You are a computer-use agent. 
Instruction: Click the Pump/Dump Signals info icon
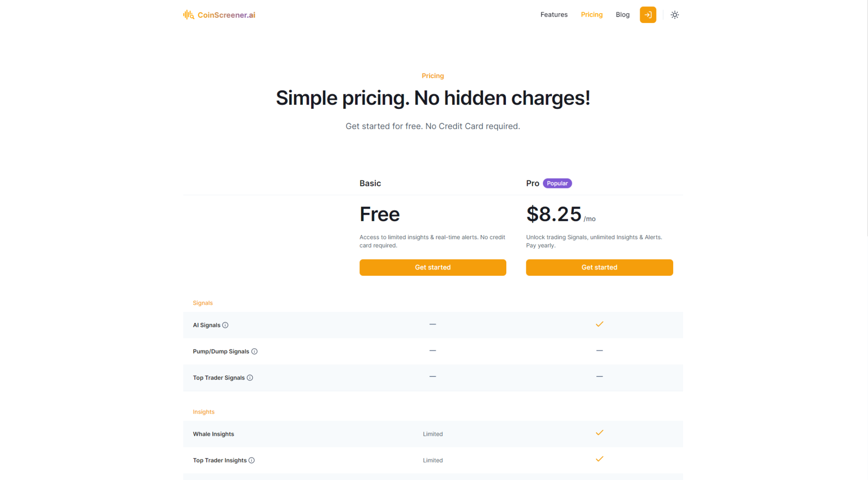click(x=255, y=351)
